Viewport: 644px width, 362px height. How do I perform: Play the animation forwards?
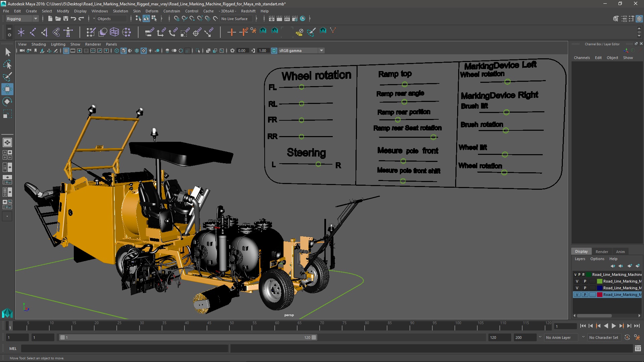(613, 326)
